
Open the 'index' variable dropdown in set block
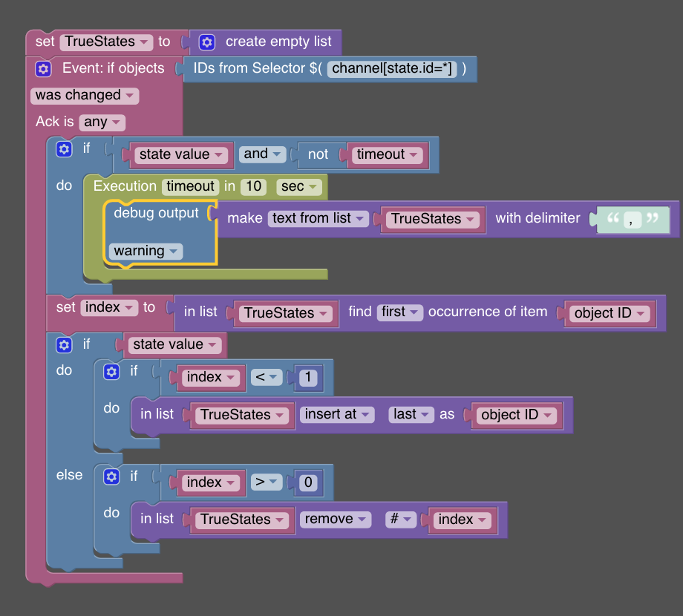109,308
